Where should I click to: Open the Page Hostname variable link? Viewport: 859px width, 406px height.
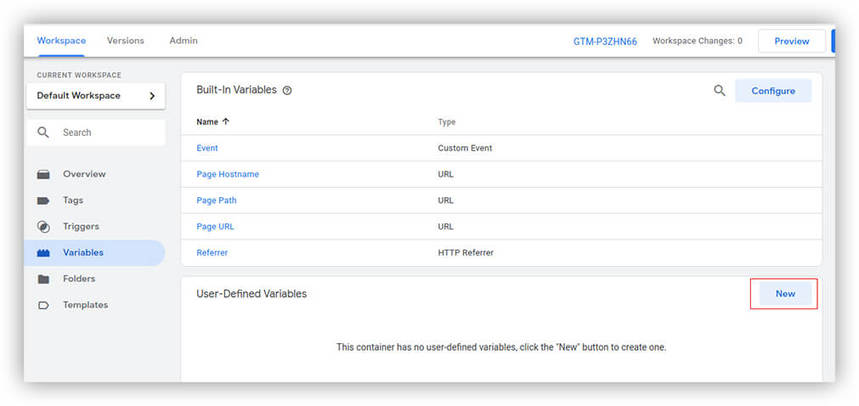coord(227,174)
